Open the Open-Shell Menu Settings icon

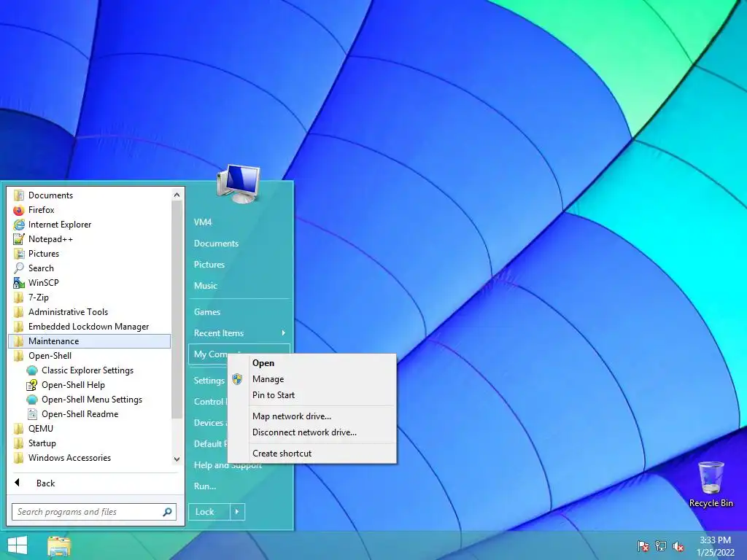click(32, 400)
